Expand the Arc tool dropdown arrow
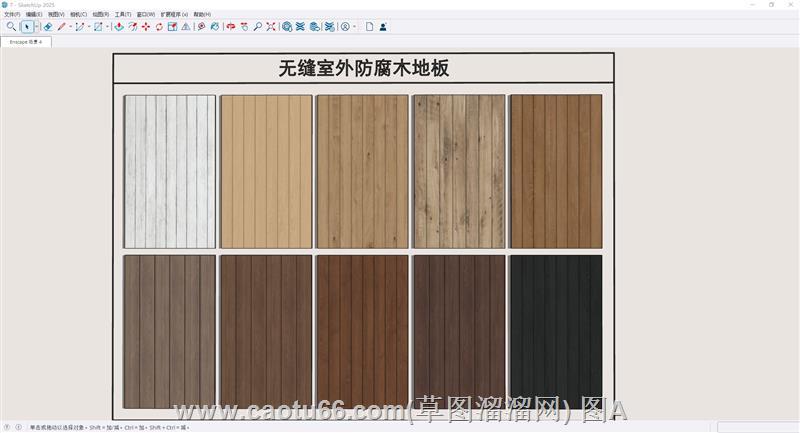 [89, 27]
